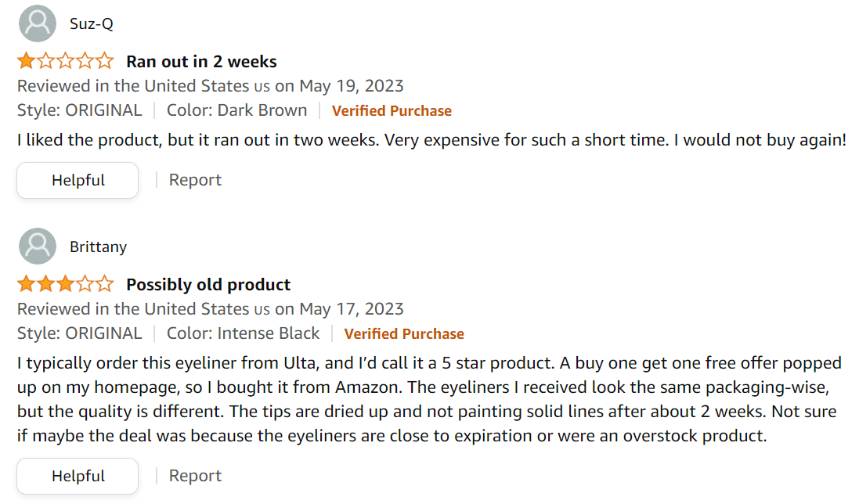The width and height of the screenshot is (859, 504).
Task: Report Brittany's review
Action: 195,476
